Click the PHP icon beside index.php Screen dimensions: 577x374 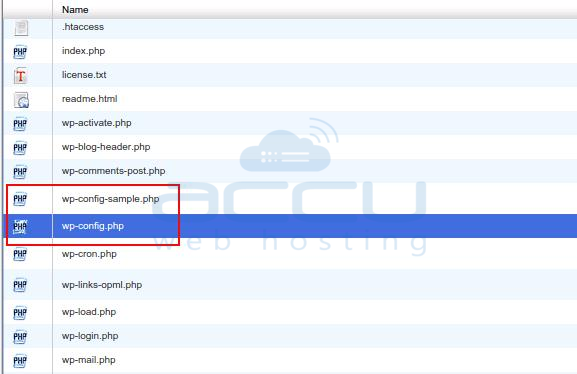pos(20,52)
